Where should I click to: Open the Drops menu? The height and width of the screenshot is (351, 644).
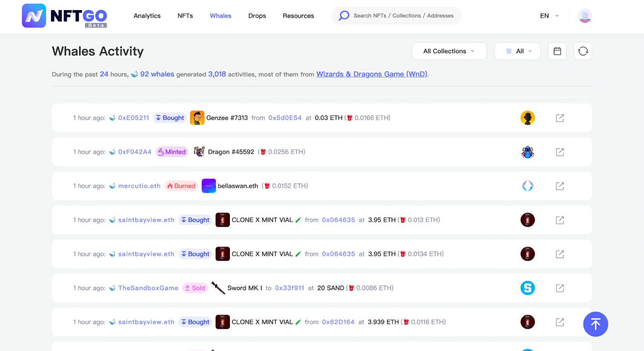pos(257,16)
